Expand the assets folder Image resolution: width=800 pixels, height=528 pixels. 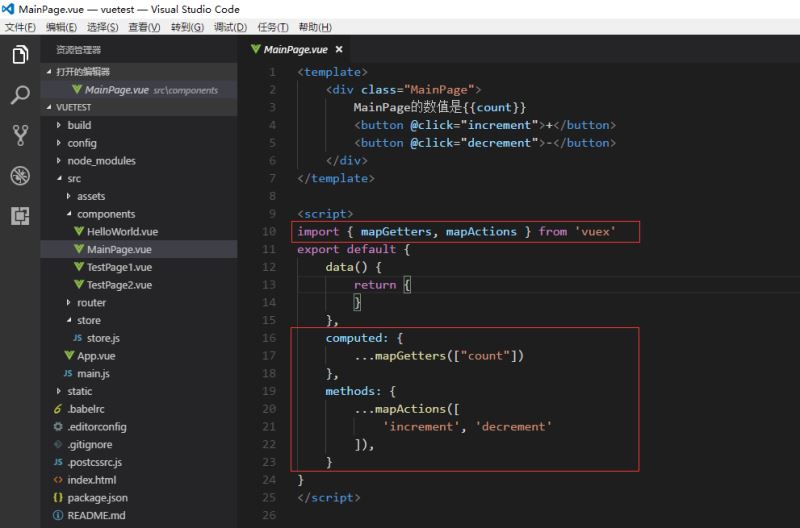[x=68, y=196]
